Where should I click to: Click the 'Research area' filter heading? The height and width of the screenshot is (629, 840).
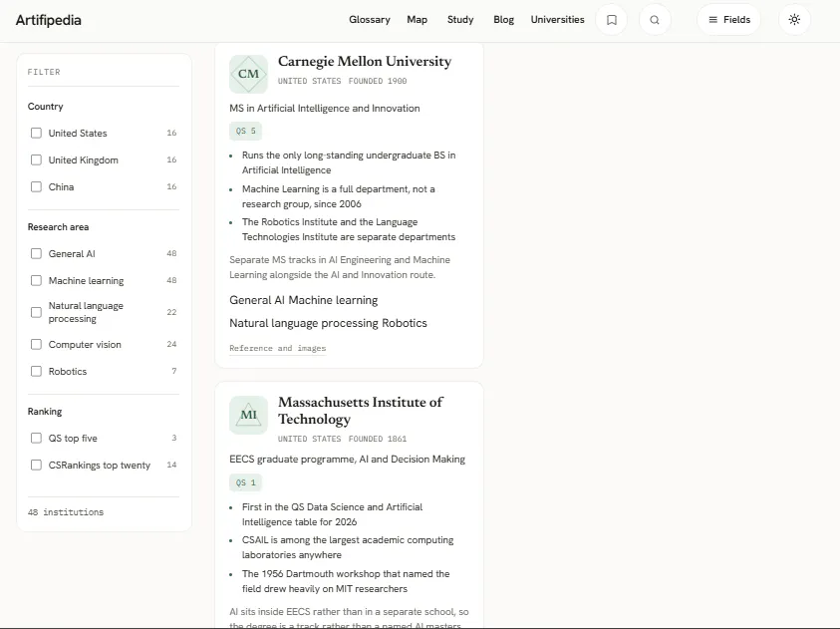(x=58, y=227)
